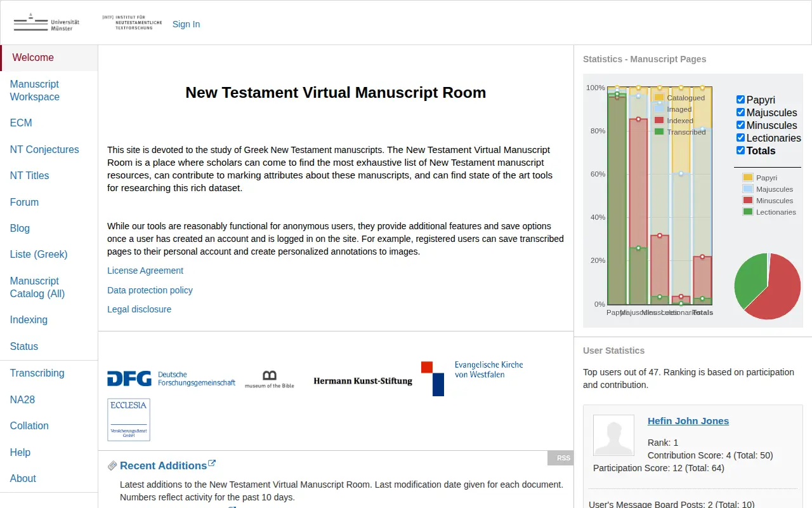Open Hefin John Jones's profile link
The width and height of the screenshot is (812, 508).
(x=688, y=421)
